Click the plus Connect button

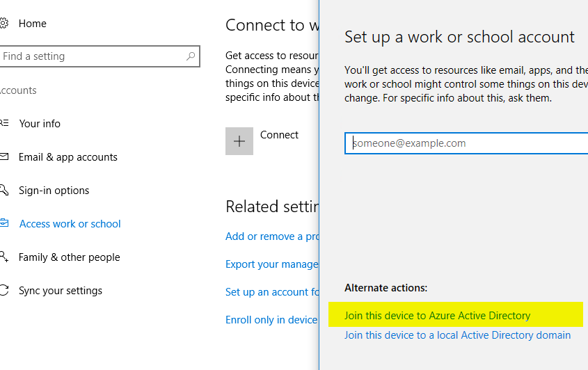239,141
